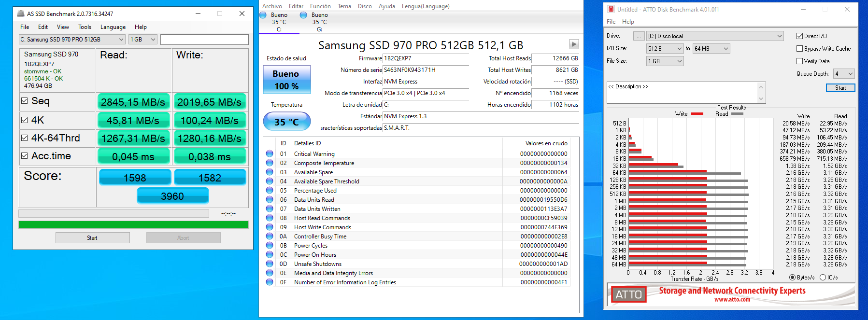The height and width of the screenshot is (320, 868).
Task: Click the ATTO logo in banner
Action: (628, 294)
